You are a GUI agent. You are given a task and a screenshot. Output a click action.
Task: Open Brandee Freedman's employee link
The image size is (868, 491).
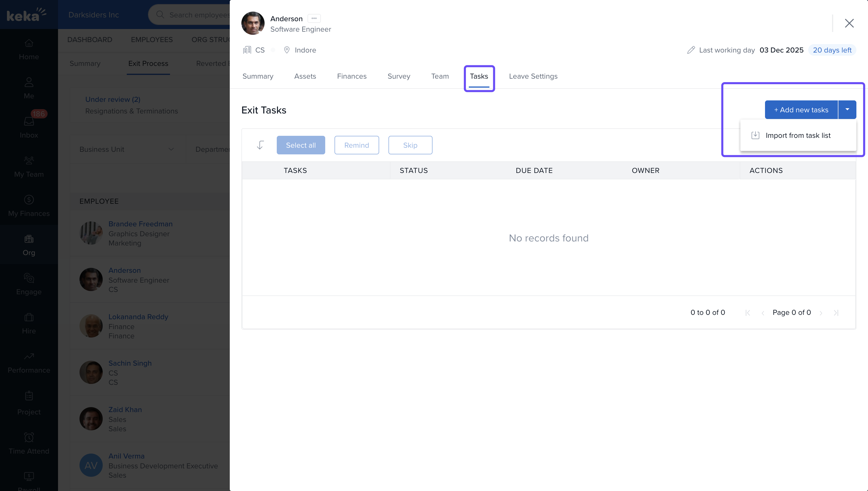(140, 223)
